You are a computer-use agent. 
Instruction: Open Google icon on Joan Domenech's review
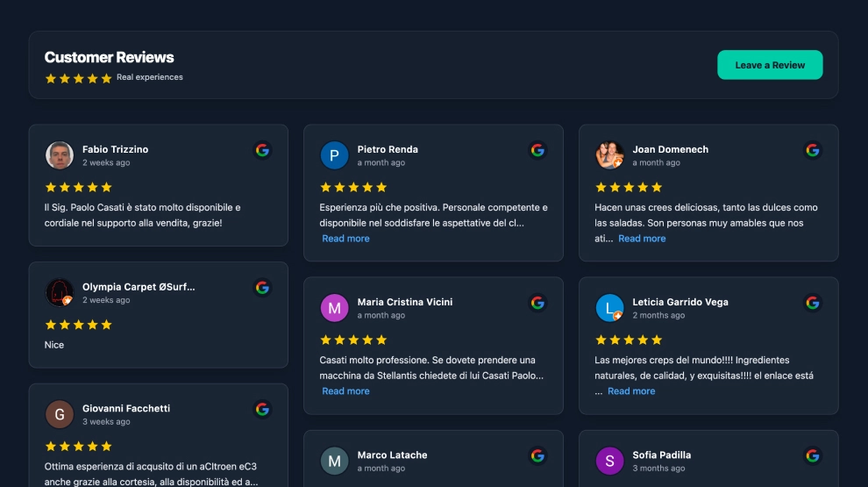pos(813,150)
